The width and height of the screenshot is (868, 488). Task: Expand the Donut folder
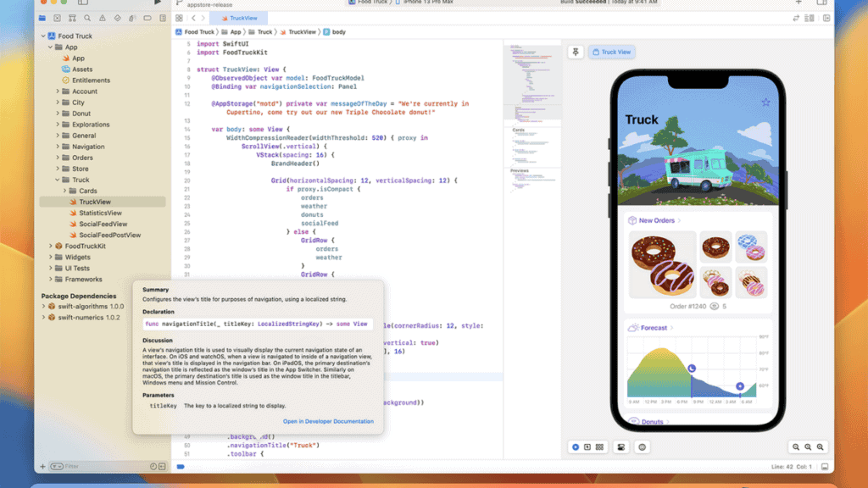click(x=58, y=114)
